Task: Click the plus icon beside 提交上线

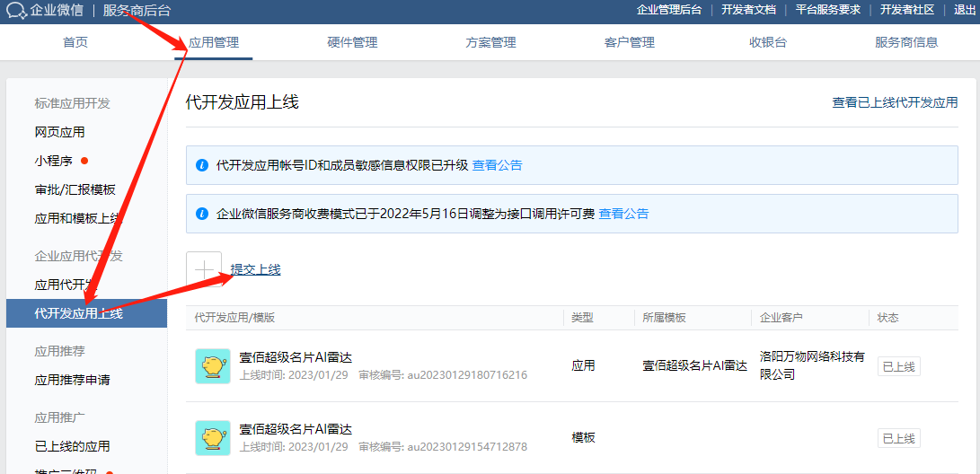Action: 204,270
